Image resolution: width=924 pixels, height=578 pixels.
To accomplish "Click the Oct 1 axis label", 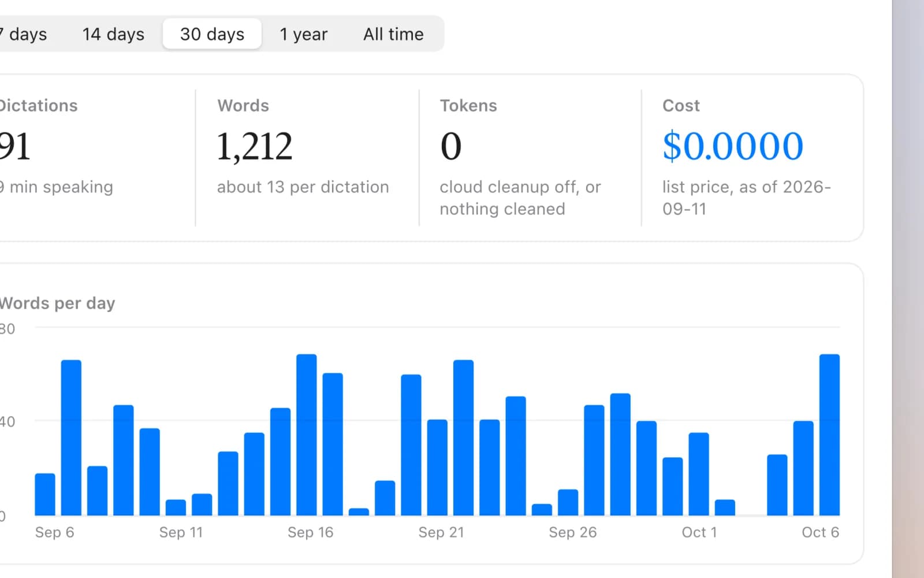I will click(x=699, y=532).
